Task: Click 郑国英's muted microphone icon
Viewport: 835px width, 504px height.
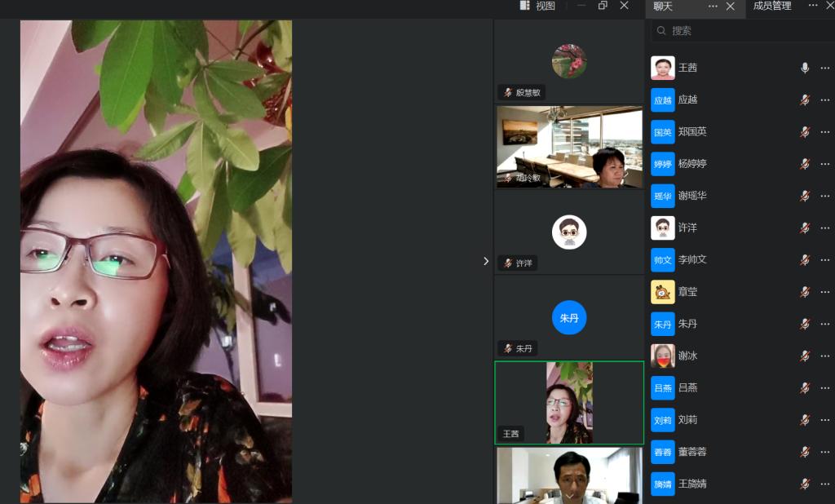Action: pyautogui.click(x=805, y=132)
